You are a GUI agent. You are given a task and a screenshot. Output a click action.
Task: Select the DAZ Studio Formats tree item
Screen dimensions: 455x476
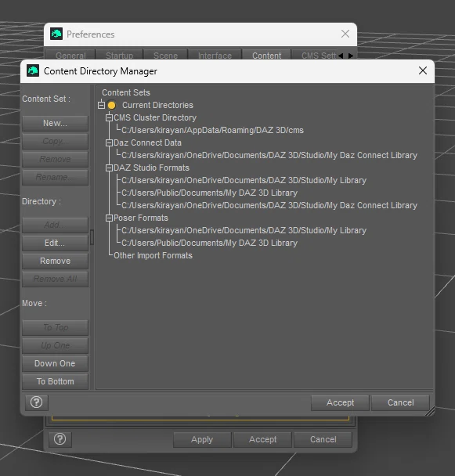[151, 168]
